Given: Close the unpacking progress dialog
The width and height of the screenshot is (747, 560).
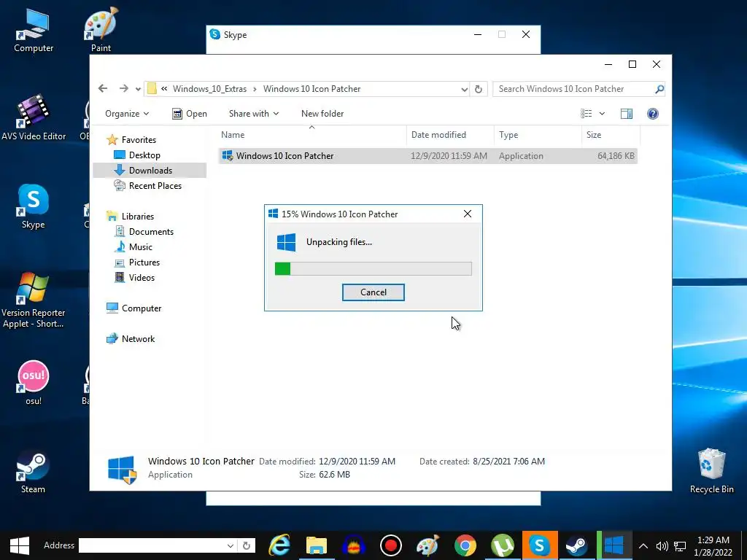Looking at the screenshot, I should [x=468, y=214].
